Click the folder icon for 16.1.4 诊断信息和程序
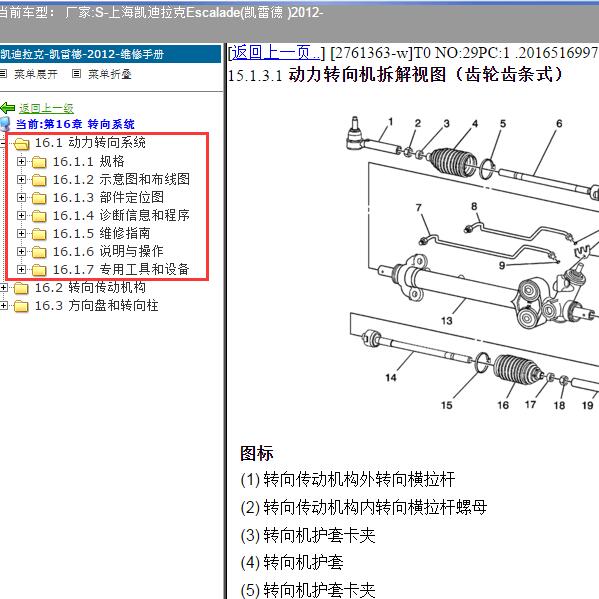This screenshot has height=599, width=599. click(39, 216)
